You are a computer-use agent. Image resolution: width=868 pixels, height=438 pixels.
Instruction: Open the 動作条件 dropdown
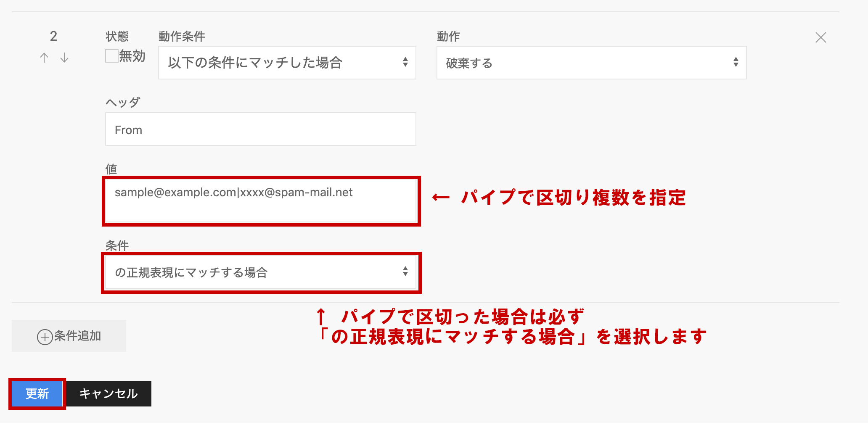coord(287,63)
